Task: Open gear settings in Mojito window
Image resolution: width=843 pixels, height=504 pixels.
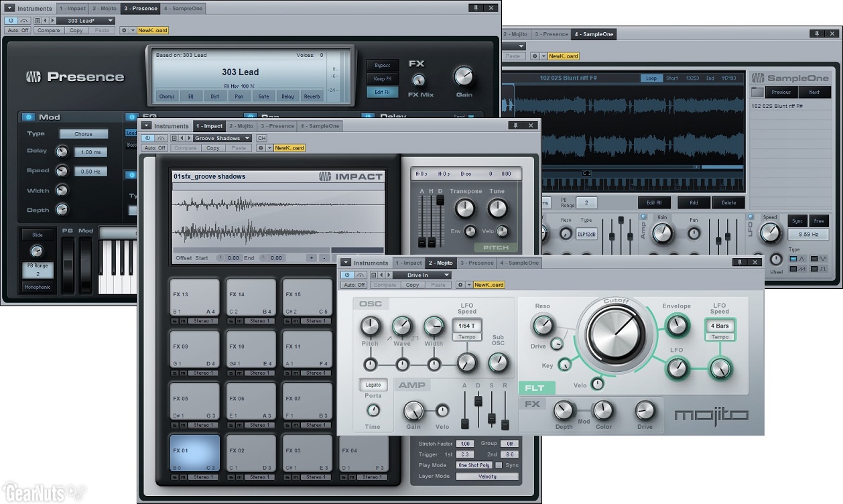Action: pyautogui.click(x=460, y=285)
